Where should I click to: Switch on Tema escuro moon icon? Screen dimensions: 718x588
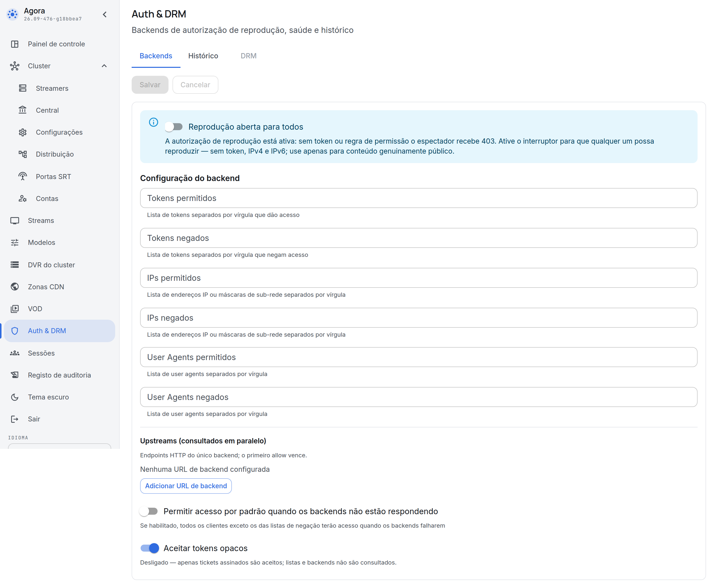14,397
